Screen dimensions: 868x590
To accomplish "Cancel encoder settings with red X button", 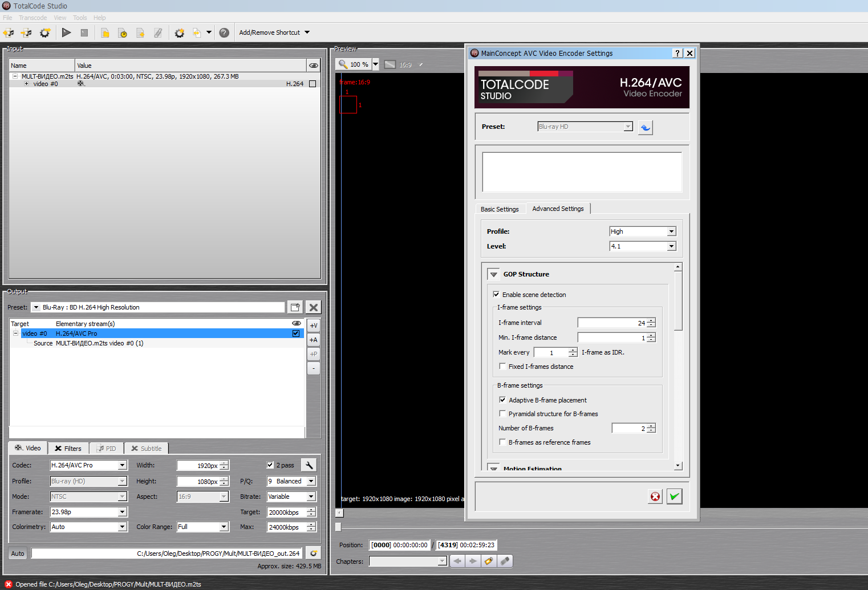I will 655,497.
